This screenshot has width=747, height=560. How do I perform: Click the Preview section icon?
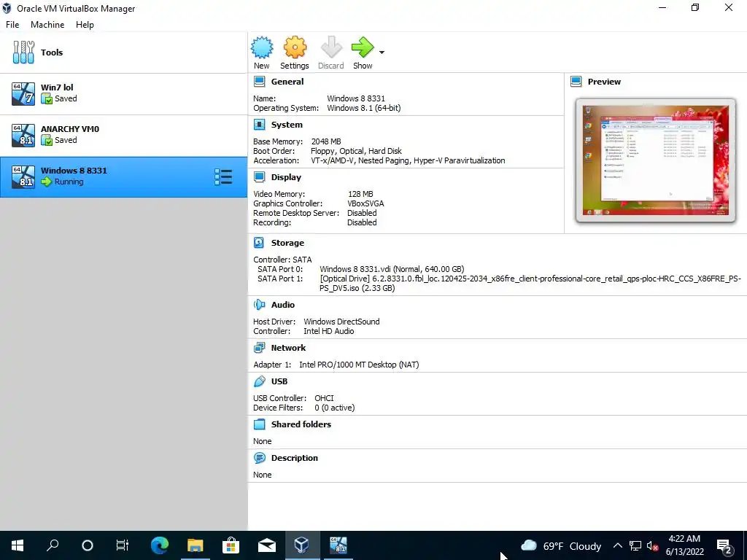coord(576,82)
